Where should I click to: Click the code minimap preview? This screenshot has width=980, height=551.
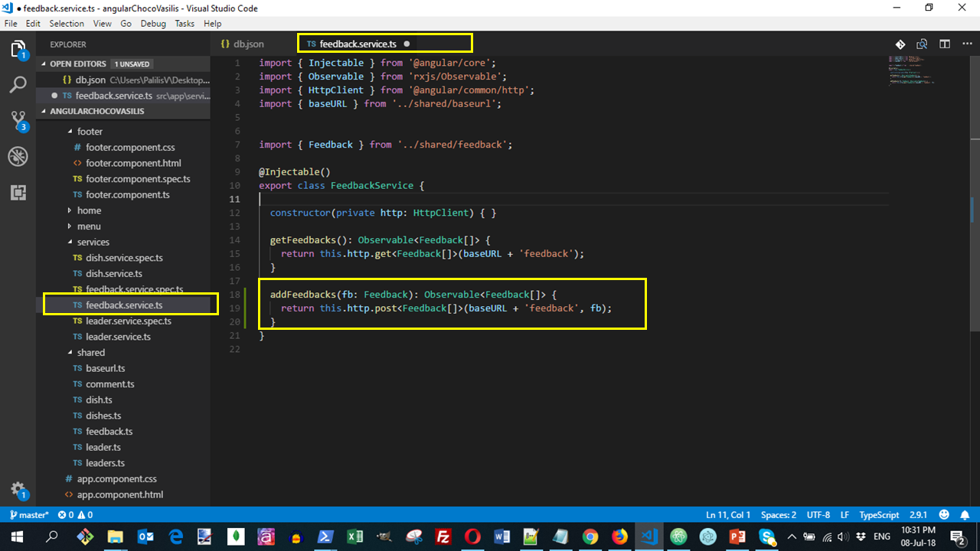point(912,70)
